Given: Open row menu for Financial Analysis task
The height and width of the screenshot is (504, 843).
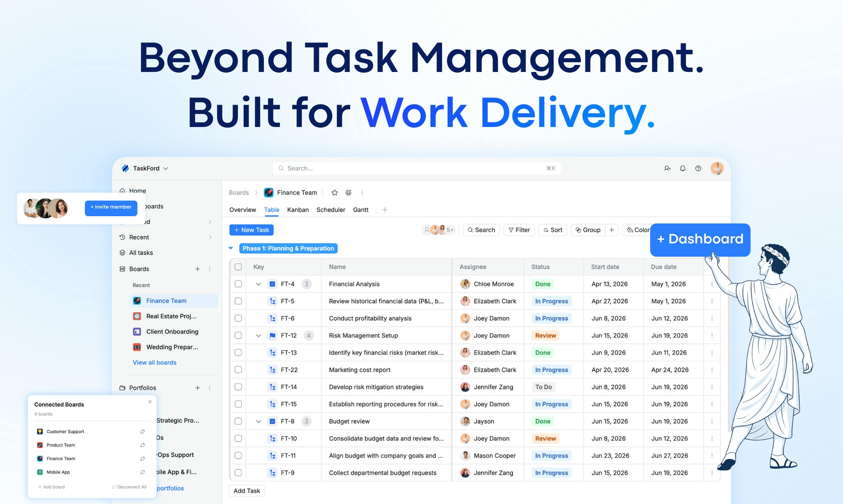Looking at the screenshot, I should click(712, 284).
